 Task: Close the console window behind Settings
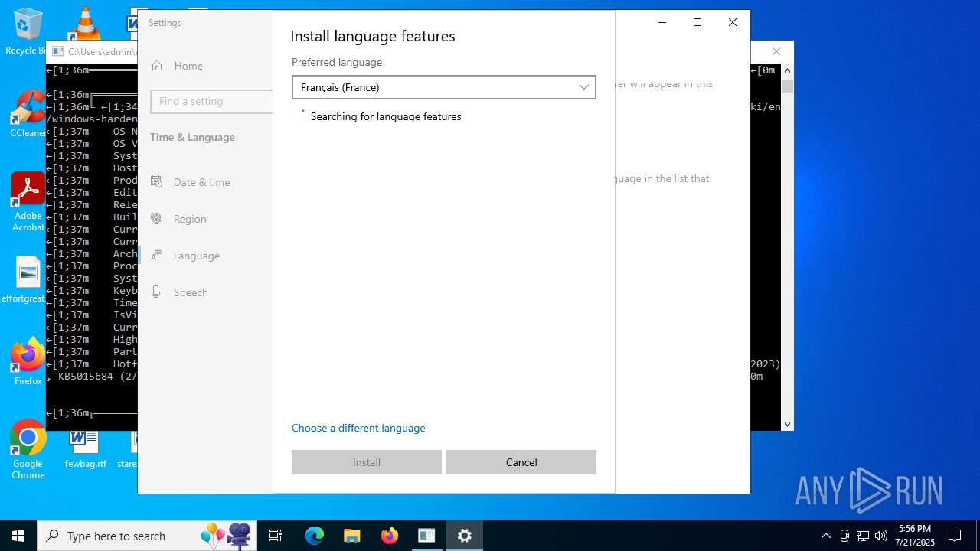coord(776,51)
